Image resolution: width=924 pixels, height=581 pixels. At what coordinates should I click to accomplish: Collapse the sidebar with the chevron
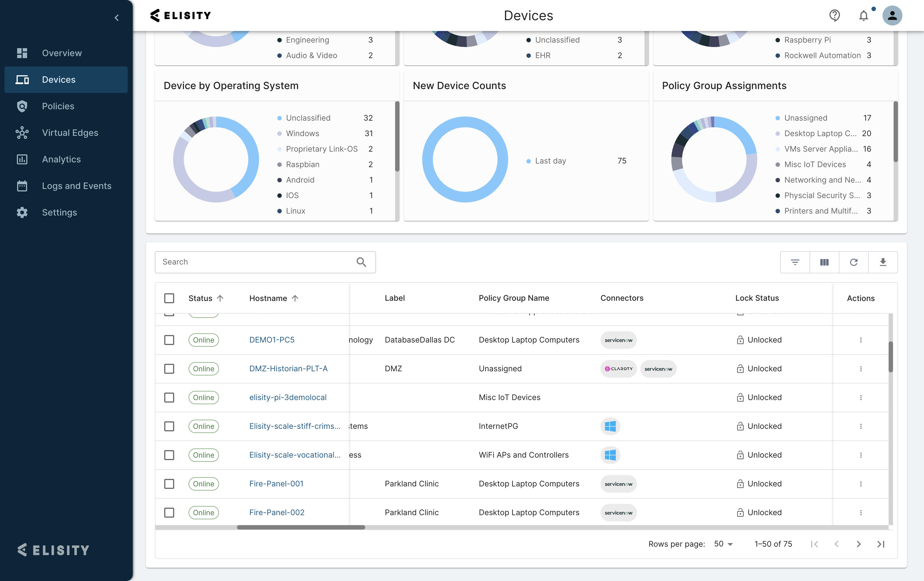117,18
